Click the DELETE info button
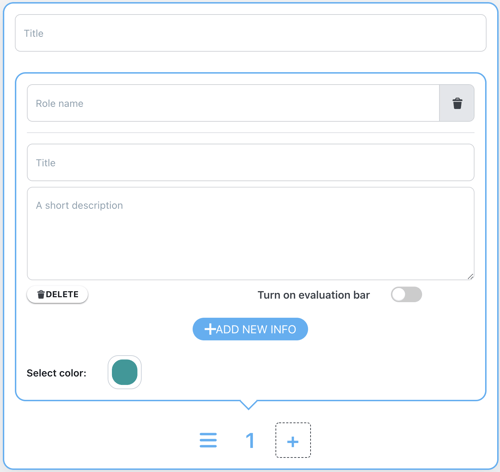This screenshot has height=472, width=500. pyautogui.click(x=57, y=295)
